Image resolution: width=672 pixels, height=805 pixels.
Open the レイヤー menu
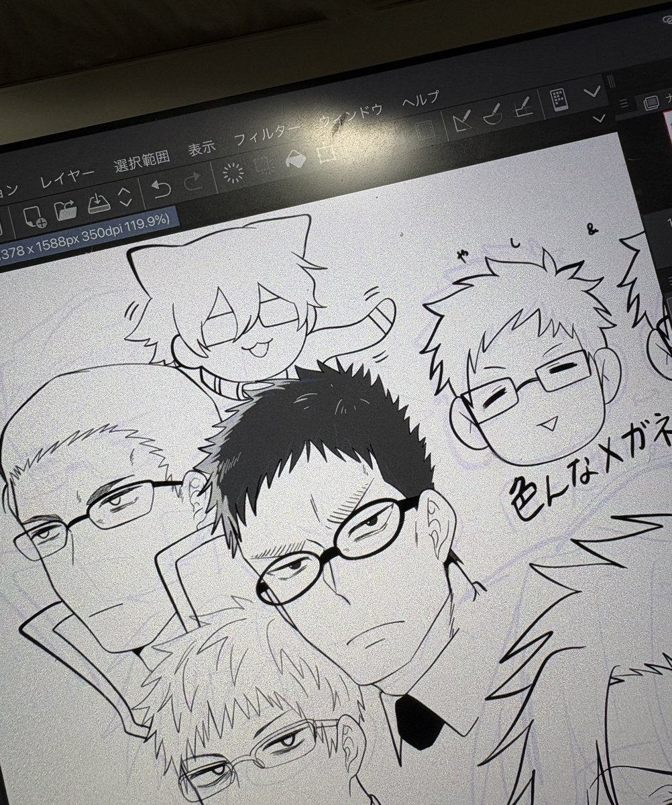[67, 177]
